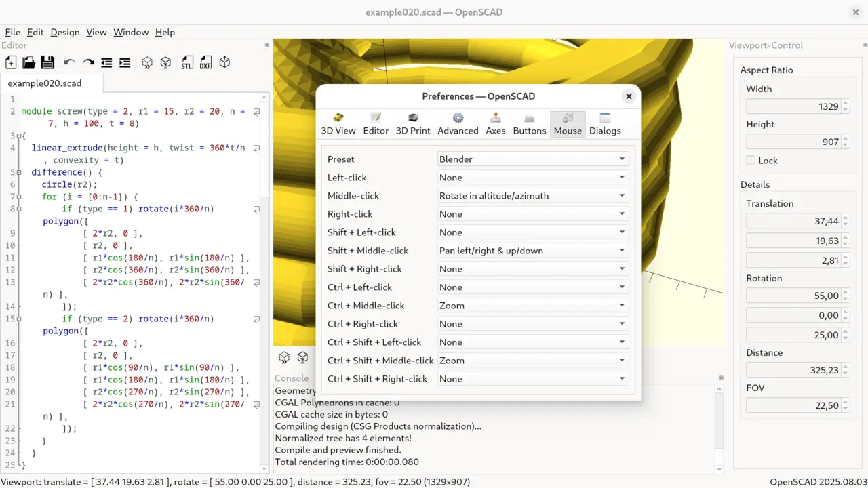This screenshot has width=868, height=488.
Task: Click the Width field showing 1329
Action: pos(797,106)
